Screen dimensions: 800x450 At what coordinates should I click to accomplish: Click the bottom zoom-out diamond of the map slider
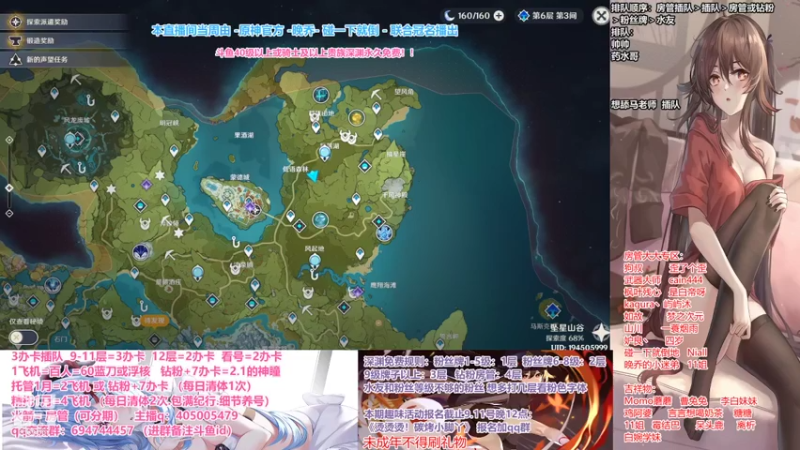(9, 214)
